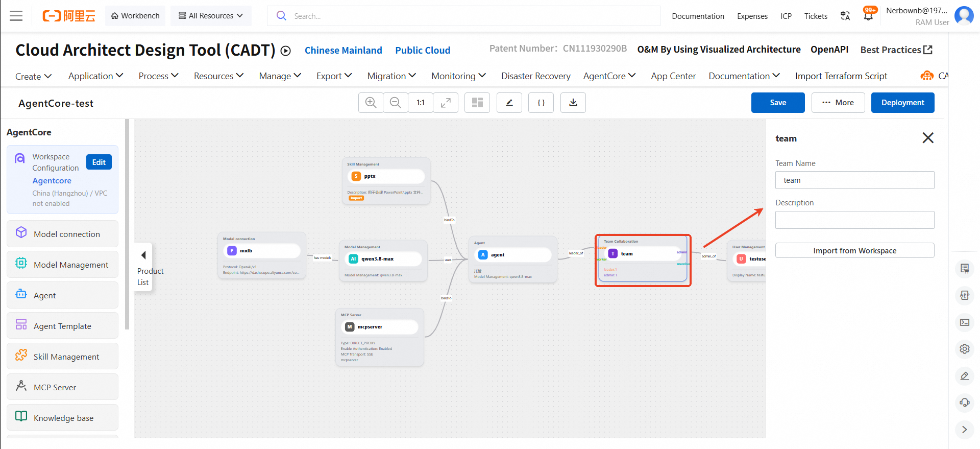Image resolution: width=980 pixels, height=449 pixels.
Task: Click the Save button
Action: 778,103
